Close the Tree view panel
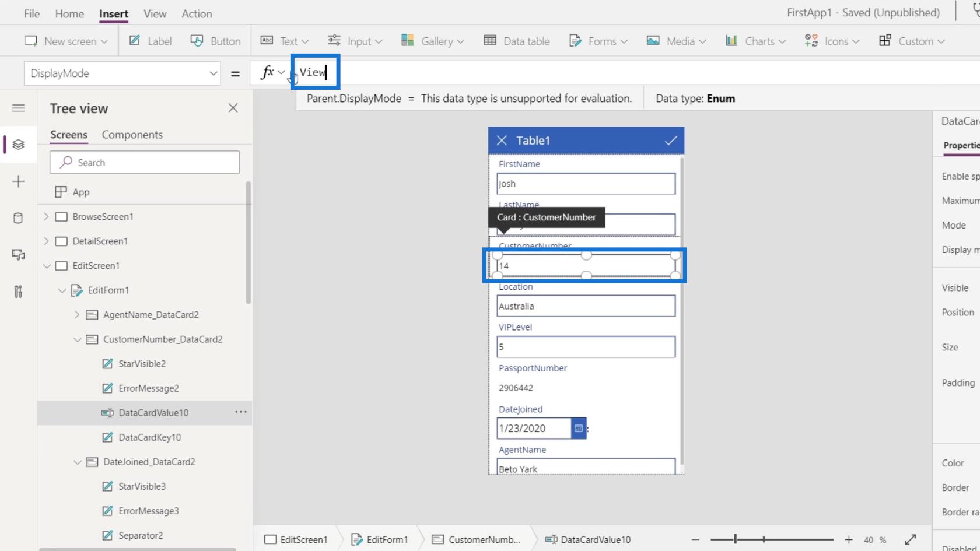The width and height of the screenshot is (980, 551). (233, 108)
